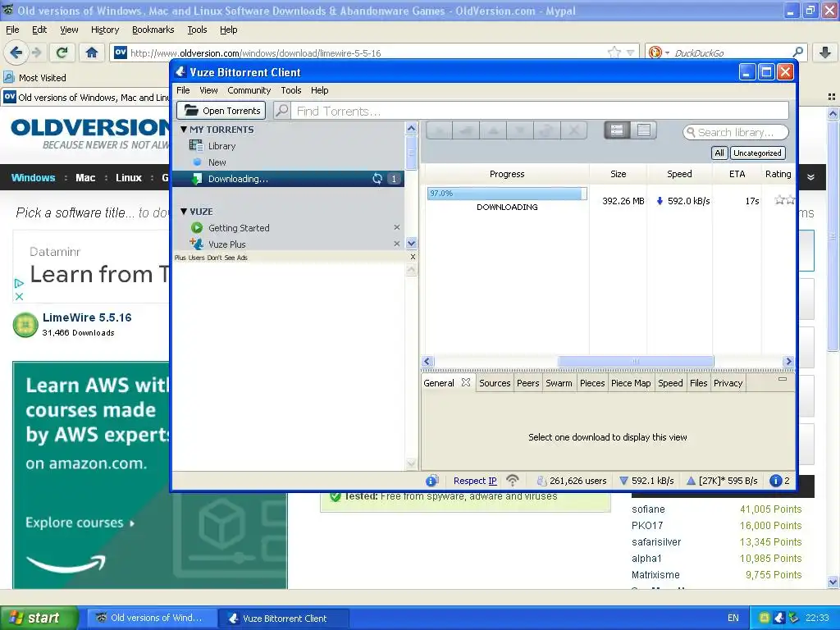Click the Search library field

tap(736, 132)
